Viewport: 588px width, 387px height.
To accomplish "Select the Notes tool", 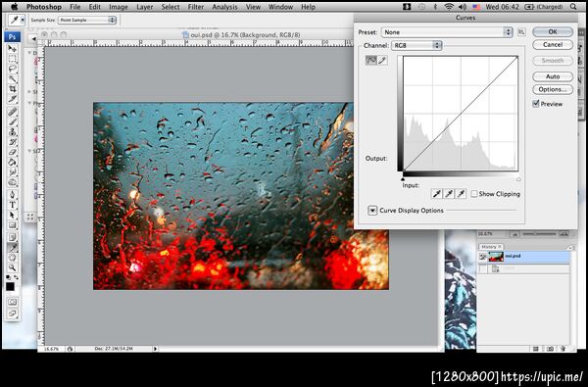I will coord(12,237).
